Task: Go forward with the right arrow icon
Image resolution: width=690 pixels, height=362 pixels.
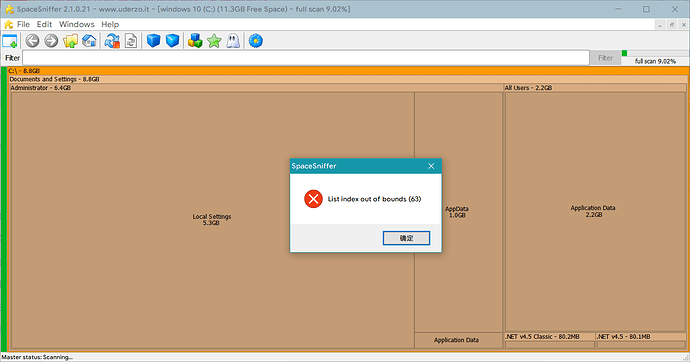Action: pyautogui.click(x=51, y=41)
